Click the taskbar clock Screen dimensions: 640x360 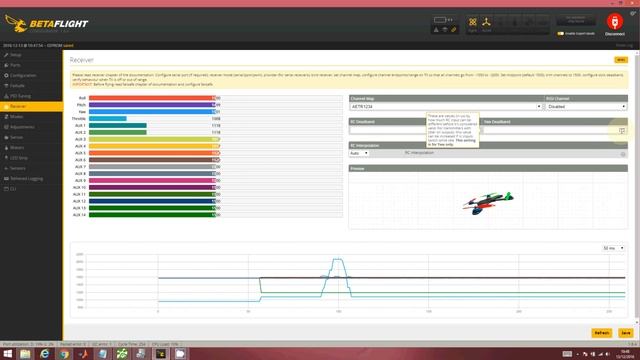(x=625, y=354)
